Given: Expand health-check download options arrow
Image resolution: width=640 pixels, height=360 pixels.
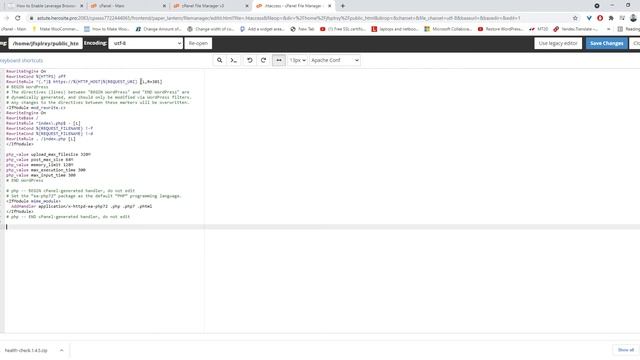Looking at the screenshot, I should pyautogui.click(x=62, y=350).
